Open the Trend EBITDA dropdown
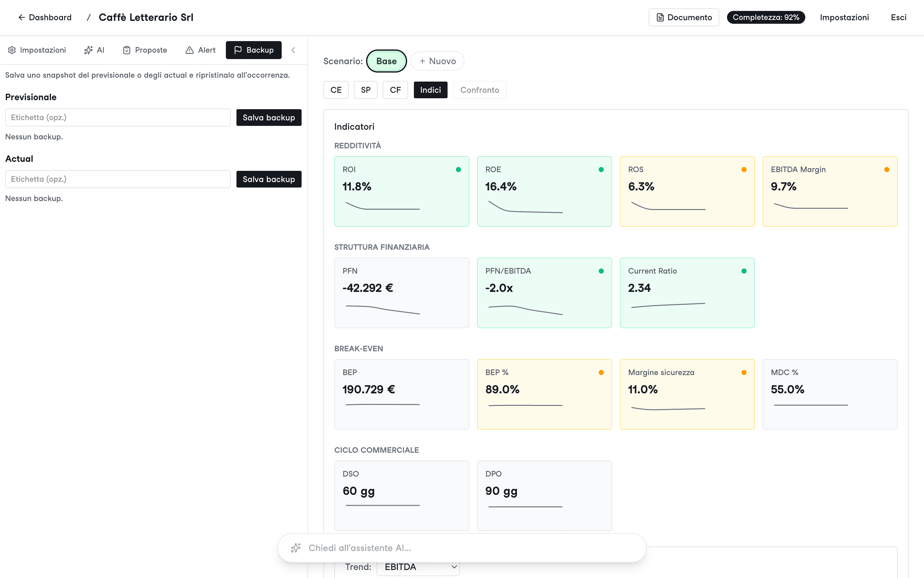The width and height of the screenshot is (924, 578). pos(418,567)
